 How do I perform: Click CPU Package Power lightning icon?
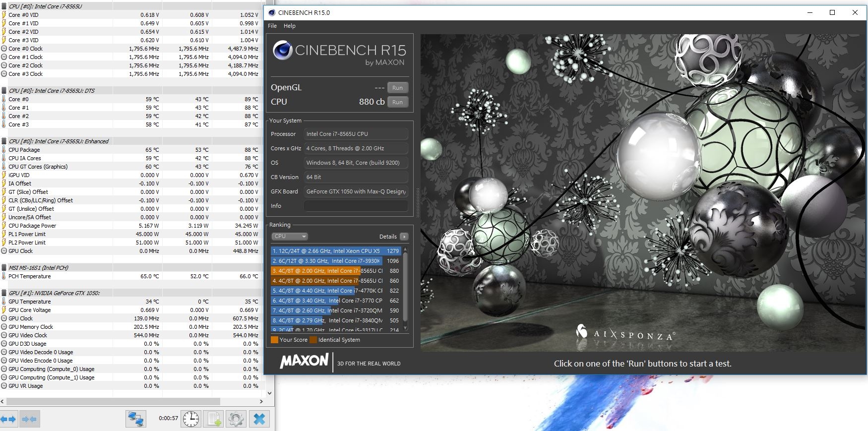4,226
